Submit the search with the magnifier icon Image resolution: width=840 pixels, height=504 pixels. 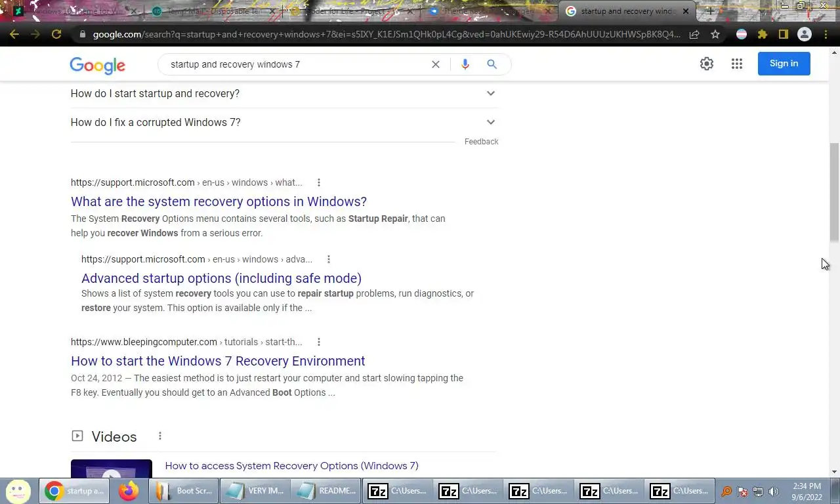(x=492, y=64)
